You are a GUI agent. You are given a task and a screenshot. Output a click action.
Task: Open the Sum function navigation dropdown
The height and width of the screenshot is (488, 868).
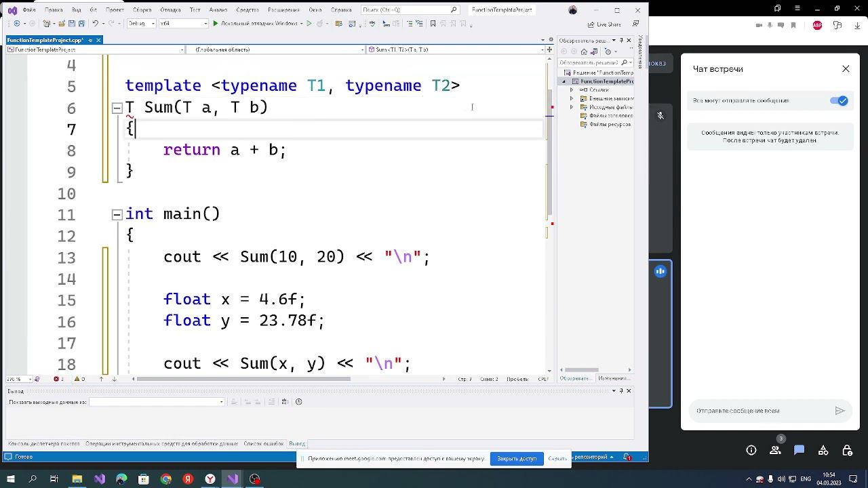click(456, 49)
